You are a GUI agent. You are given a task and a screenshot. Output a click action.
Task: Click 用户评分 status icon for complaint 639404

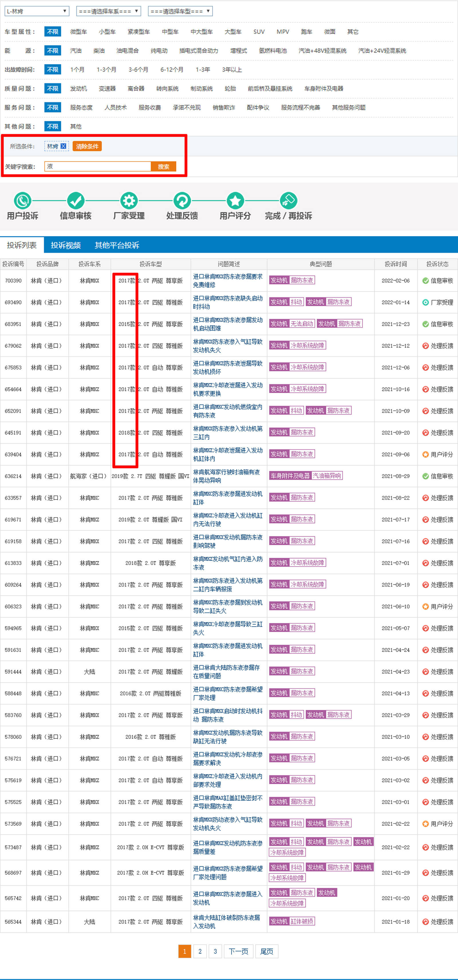point(425,454)
